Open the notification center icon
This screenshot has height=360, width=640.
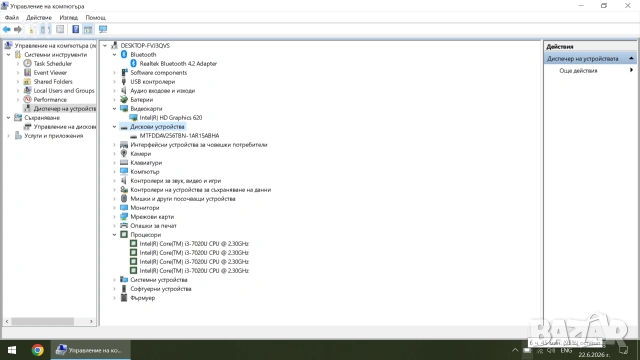point(623,350)
